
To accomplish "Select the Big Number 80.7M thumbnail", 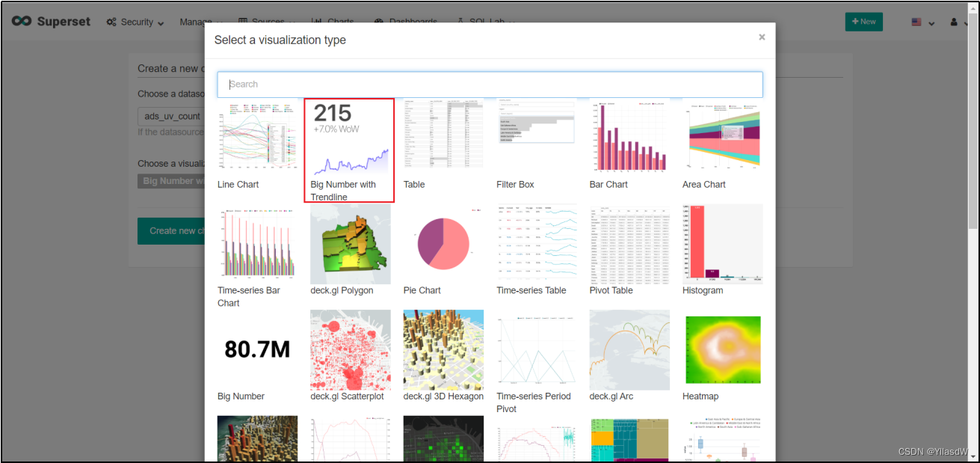I will click(x=257, y=349).
